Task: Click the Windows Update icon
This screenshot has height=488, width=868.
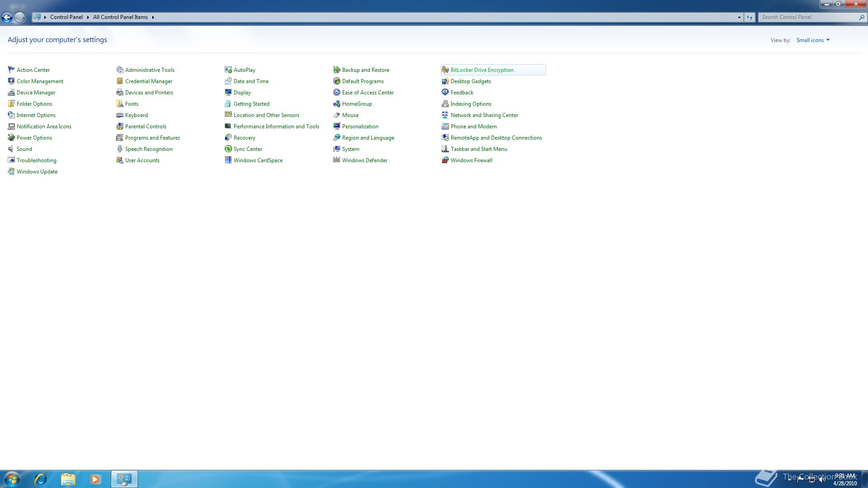Action: [x=11, y=171]
